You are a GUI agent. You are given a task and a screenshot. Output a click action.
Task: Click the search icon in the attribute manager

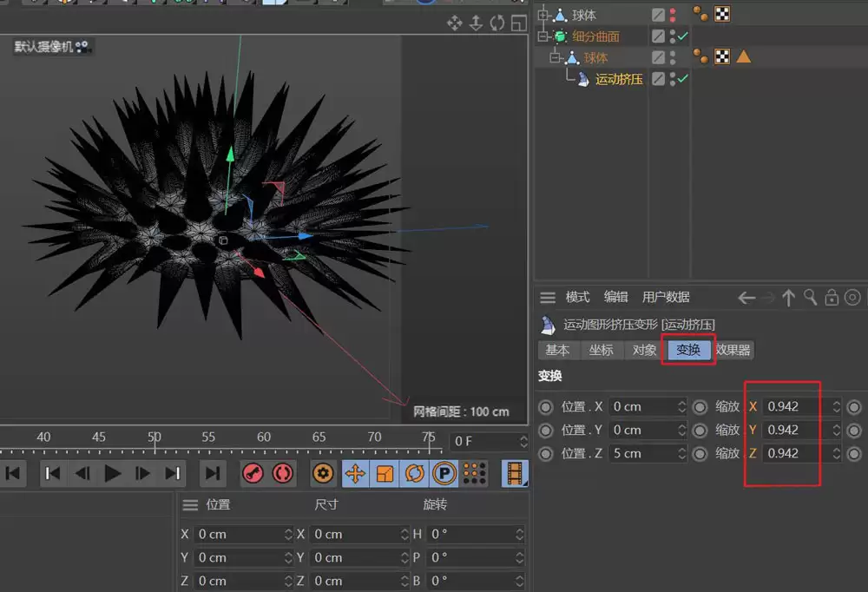click(811, 297)
